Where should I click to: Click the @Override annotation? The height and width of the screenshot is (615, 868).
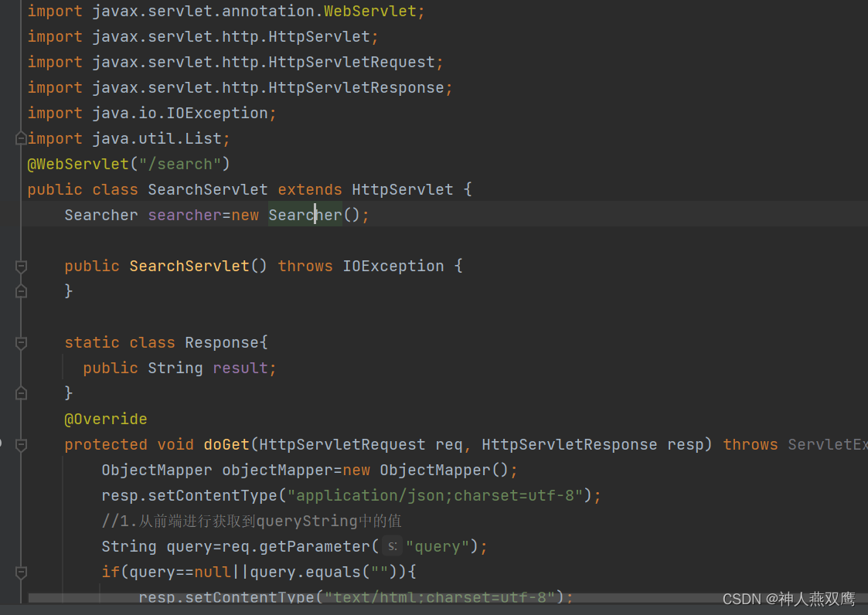106,419
